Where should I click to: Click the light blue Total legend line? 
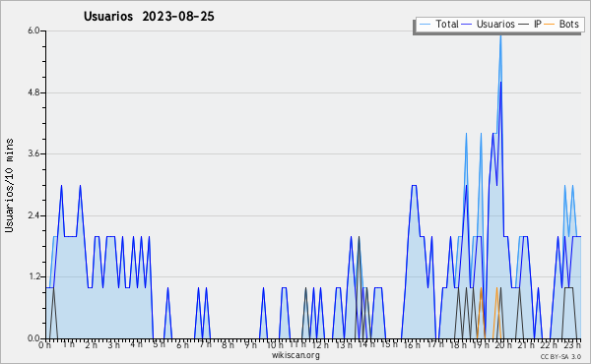pos(426,25)
